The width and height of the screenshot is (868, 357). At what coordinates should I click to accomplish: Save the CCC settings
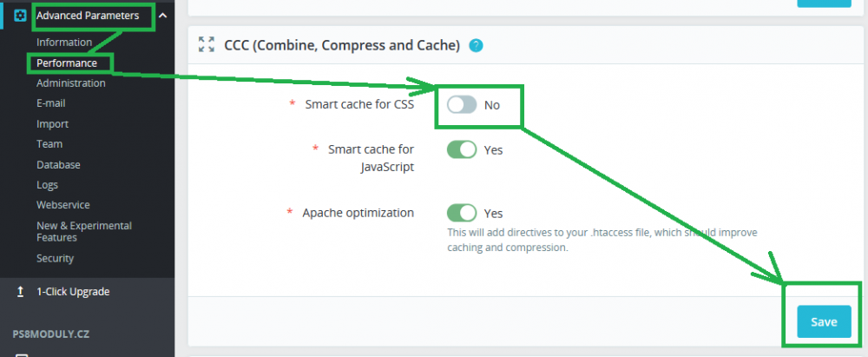824,322
